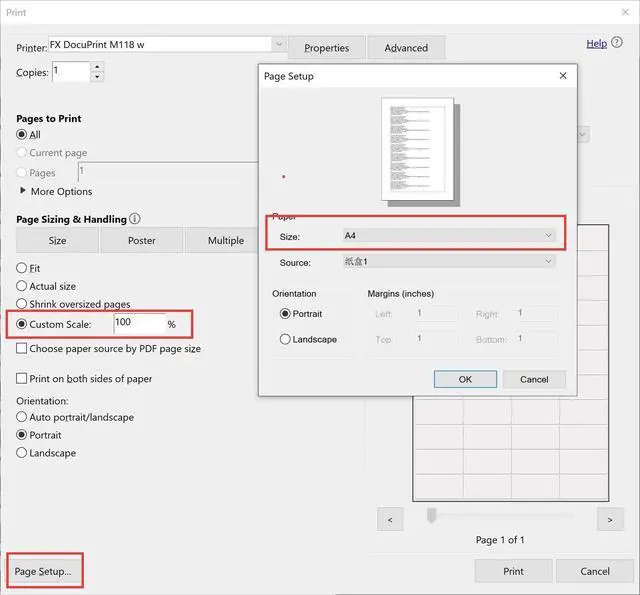Open the paper Size dropdown showing A4
This screenshot has height=595, width=640.
449,235
